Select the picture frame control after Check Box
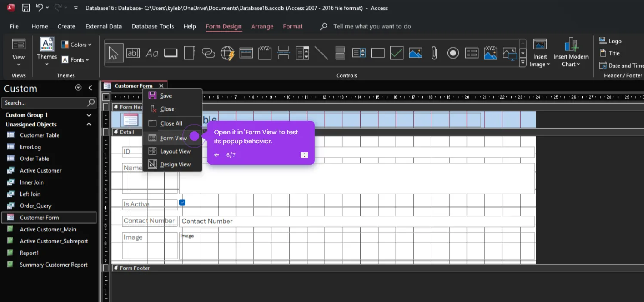 (x=415, y=53)
